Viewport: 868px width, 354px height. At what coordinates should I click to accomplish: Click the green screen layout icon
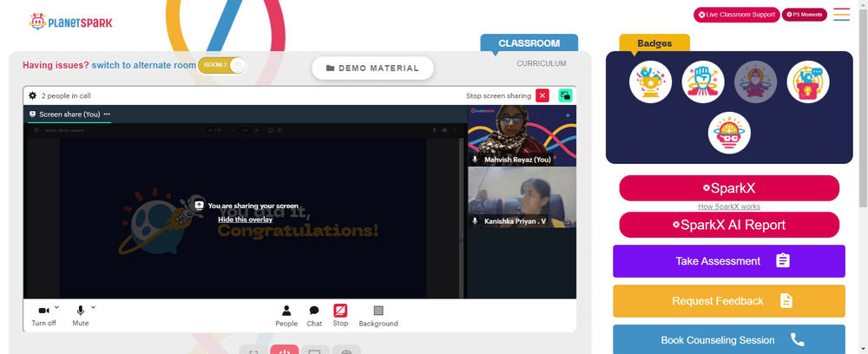click(x=565, y=95)
